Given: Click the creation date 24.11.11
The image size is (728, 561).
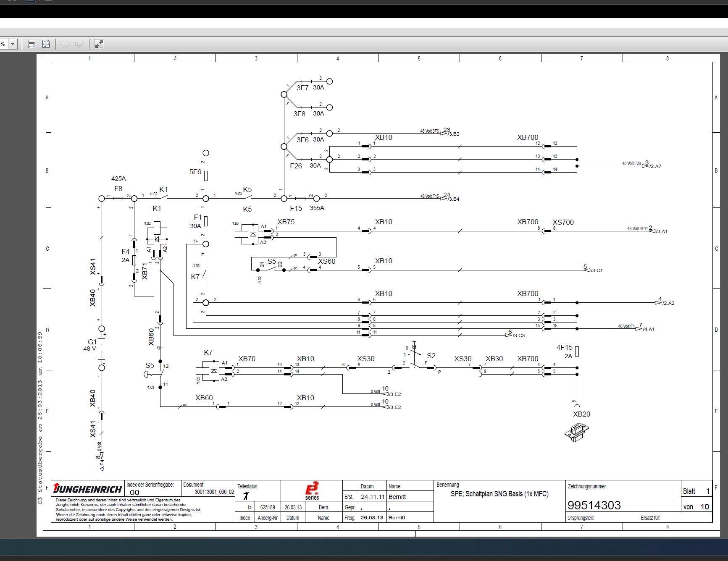Looking at the screenshot, I should 373,497.
